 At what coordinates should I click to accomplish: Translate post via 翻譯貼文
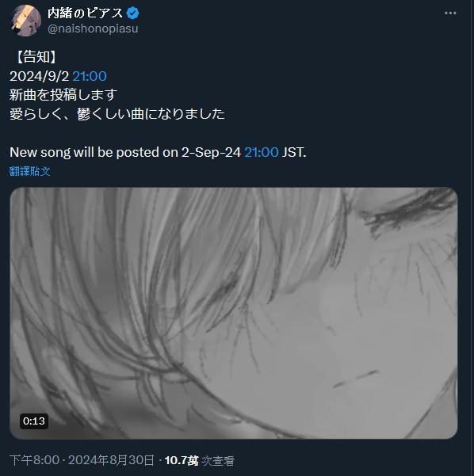tap(30, 171)
